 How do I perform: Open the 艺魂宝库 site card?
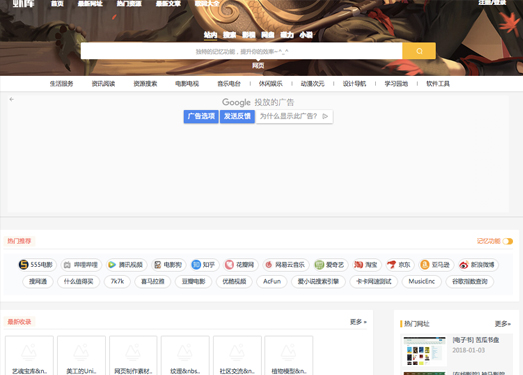click(29, 355)
